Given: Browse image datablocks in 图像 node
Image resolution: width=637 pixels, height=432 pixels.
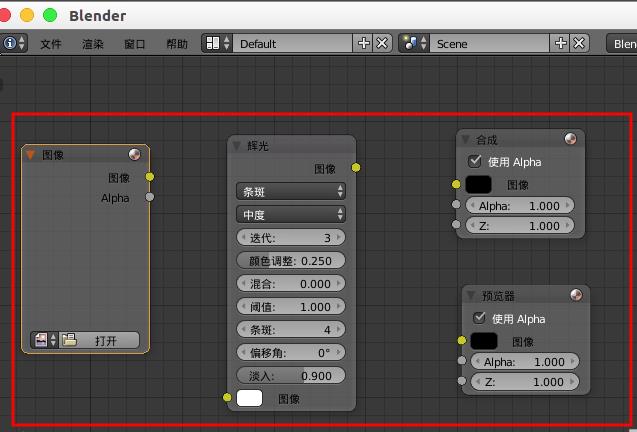Looking at the screenshot, I should pyautogui.click(x=45, y=340).
